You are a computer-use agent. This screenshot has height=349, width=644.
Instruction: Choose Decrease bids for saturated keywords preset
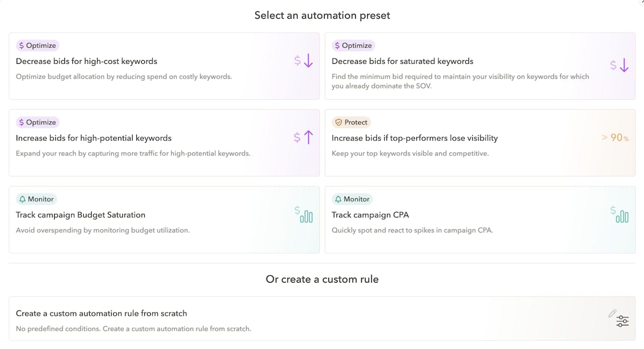coord(402,61)
